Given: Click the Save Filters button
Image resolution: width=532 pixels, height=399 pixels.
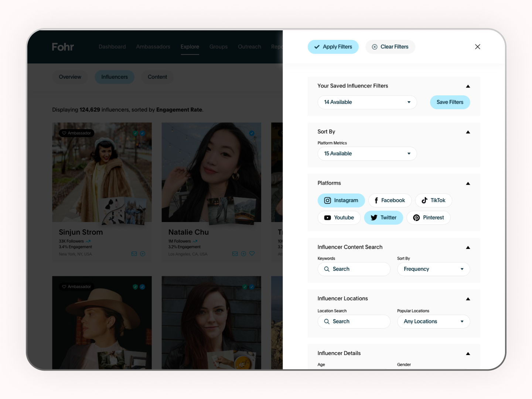Looking at the screenshot, I should click(x=450, y=102).
